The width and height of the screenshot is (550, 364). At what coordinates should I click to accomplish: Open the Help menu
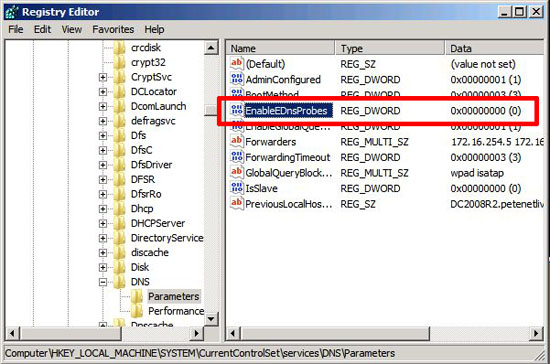point(154,29)
